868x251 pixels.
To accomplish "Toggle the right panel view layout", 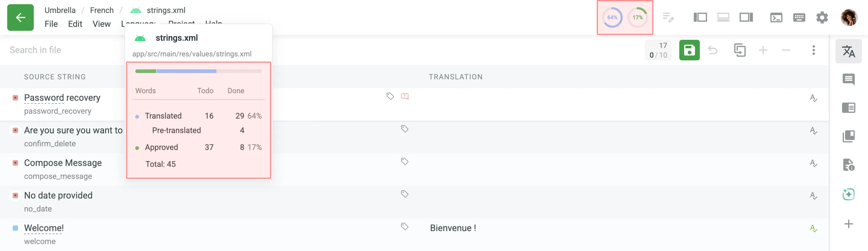I will click(746, 17).
